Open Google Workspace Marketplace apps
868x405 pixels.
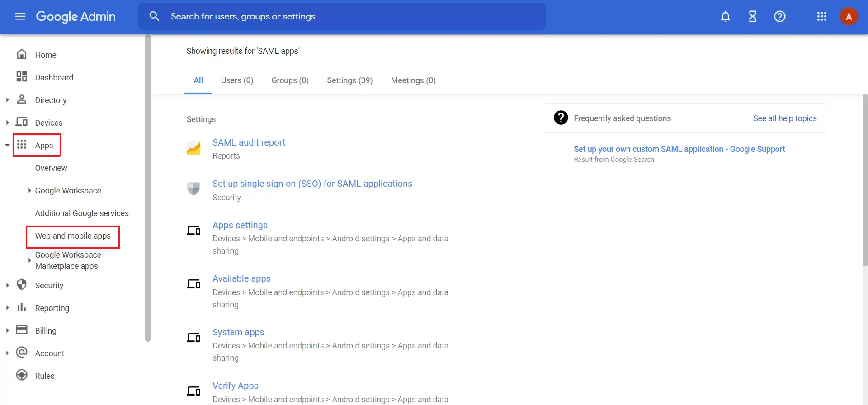[x=68, y=260]
